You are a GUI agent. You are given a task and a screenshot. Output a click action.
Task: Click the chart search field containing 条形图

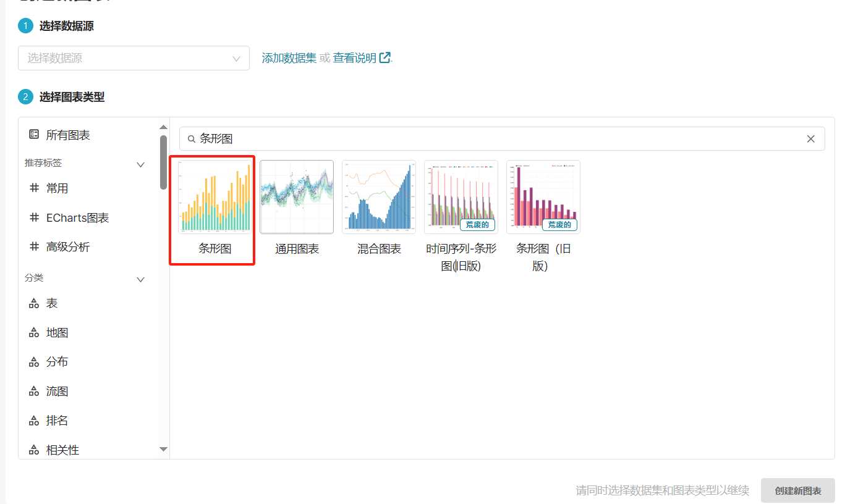tap(502, 139)
